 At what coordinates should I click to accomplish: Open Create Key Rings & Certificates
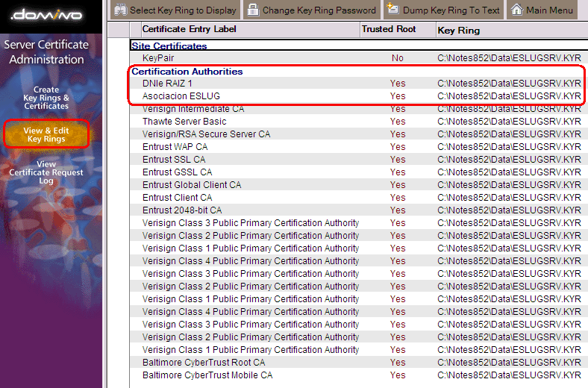[46, 98]
